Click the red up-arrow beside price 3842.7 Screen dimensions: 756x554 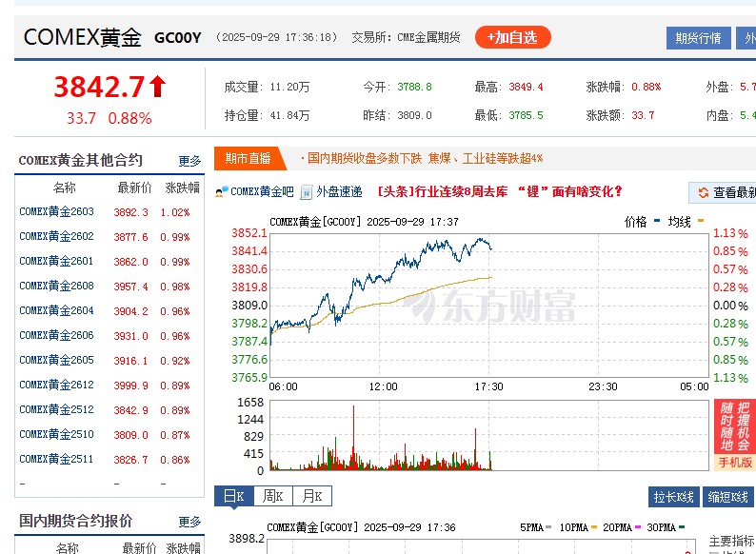tap(157, 88)
